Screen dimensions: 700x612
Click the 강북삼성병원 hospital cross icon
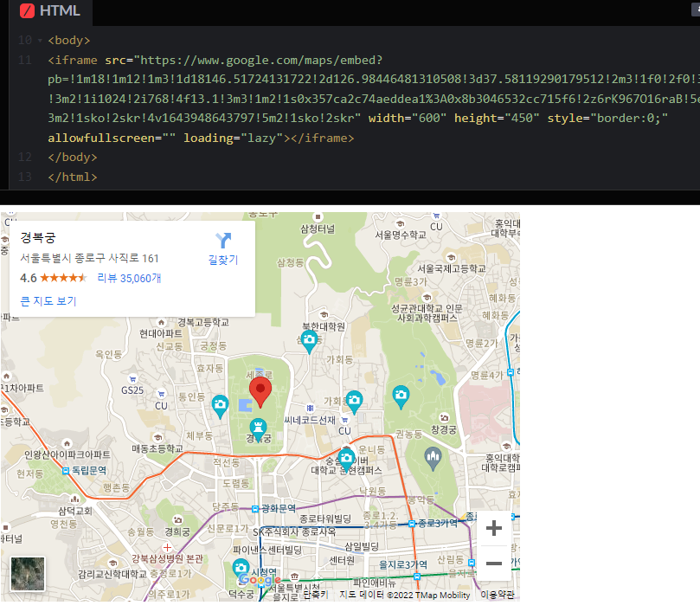167,547
